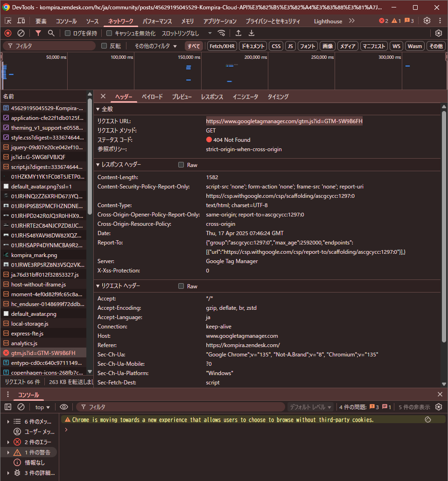Switch to the コンソール panel tab
This screenshot has width=448, height=481.
[x=66, y=21]
